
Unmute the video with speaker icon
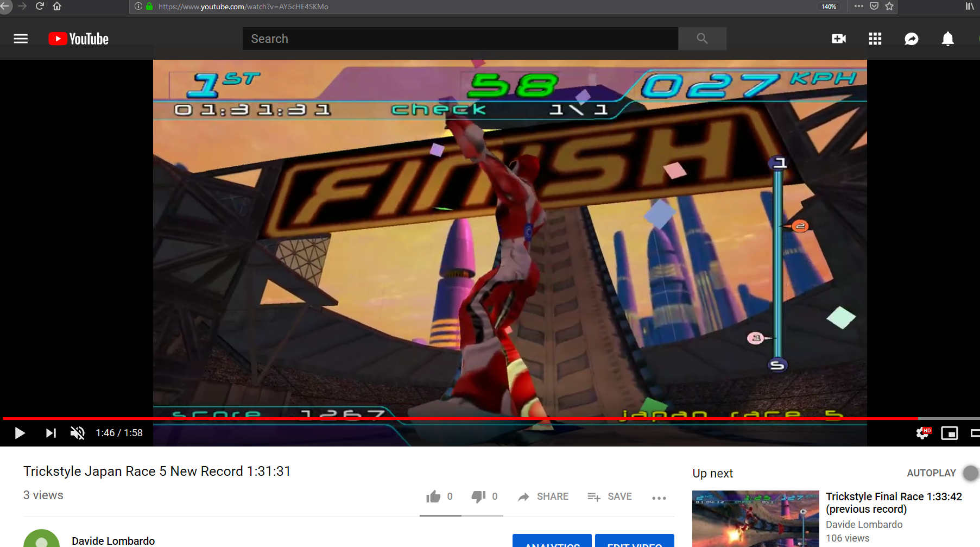(x=77, y=433)
